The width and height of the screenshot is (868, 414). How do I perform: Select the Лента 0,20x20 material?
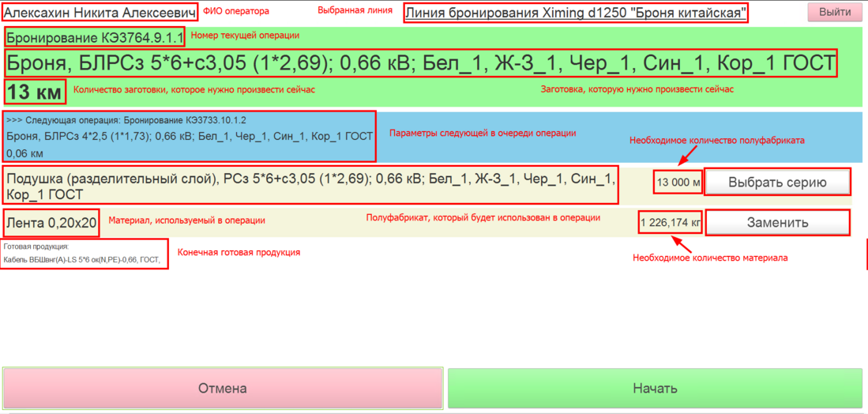click(51, 223)
